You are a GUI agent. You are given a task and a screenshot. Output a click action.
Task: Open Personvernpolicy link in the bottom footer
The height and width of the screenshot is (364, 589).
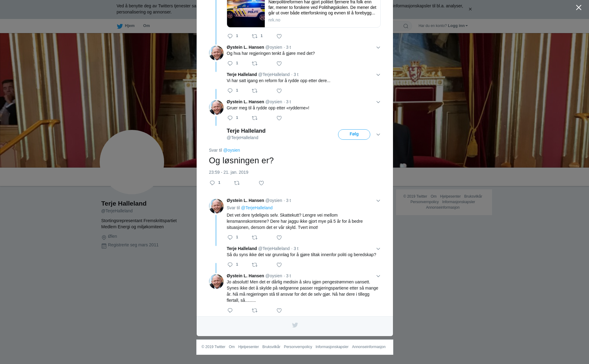[x=298, y=347]
